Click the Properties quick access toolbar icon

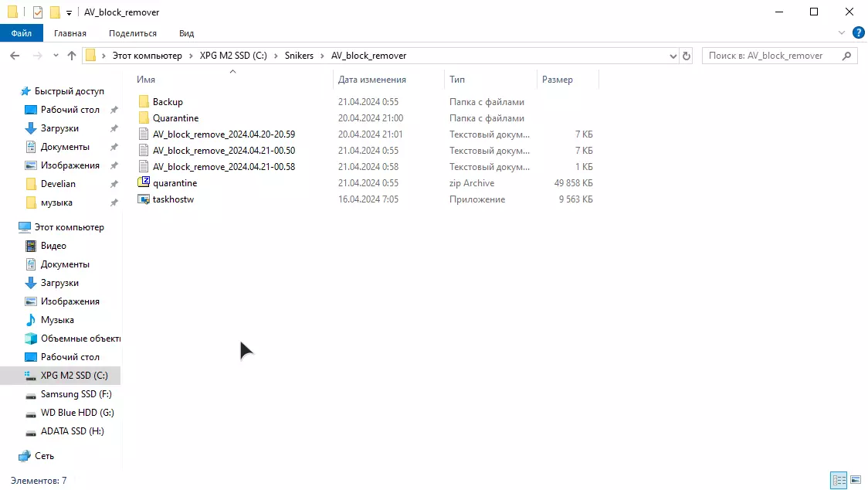[38, 12]
